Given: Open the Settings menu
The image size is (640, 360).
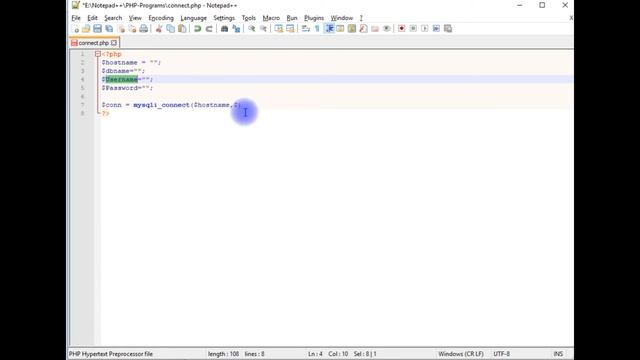Looking at the screenshot, I should [224, 18].
